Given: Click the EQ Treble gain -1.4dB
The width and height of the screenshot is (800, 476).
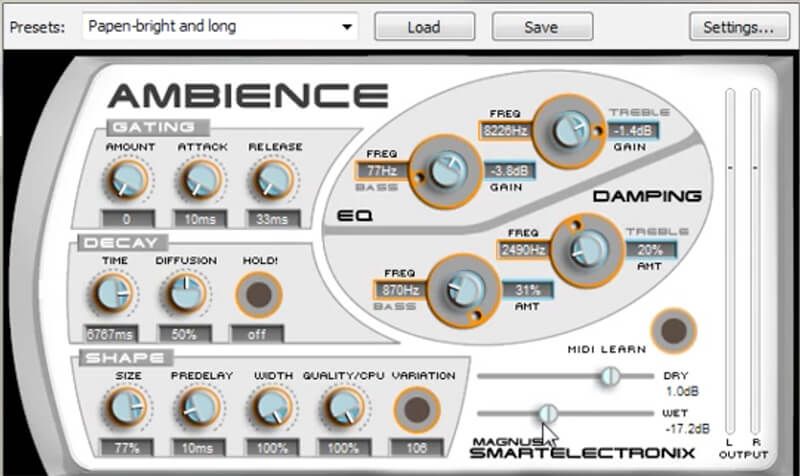Looking at the screenshot, I should coord(633,131).
